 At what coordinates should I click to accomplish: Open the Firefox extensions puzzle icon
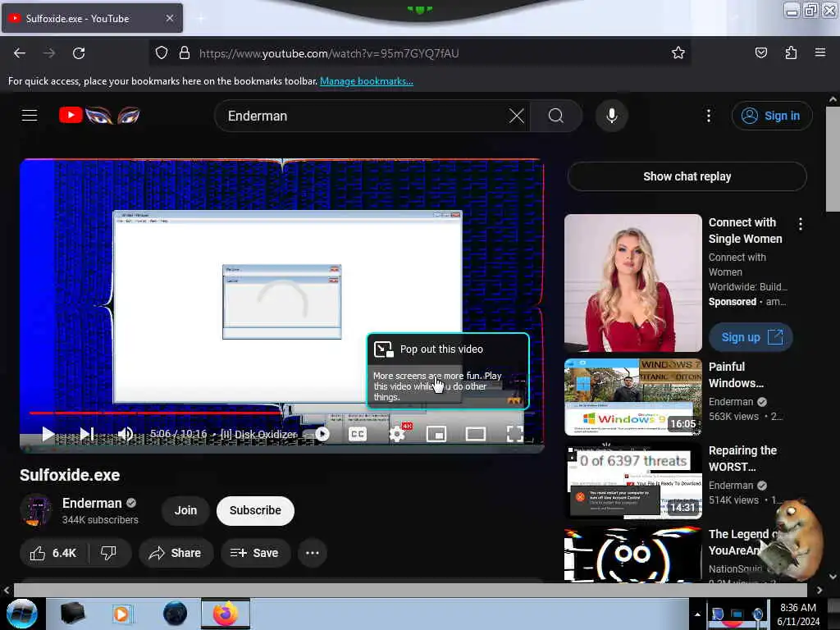[791, 52]
